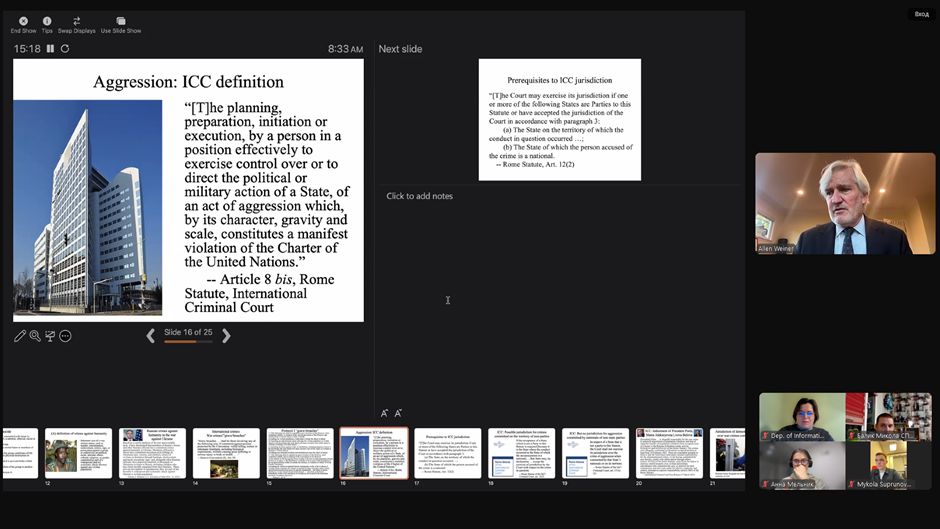
Task: Click the black screen presentation icon
Action: (50, 336)
